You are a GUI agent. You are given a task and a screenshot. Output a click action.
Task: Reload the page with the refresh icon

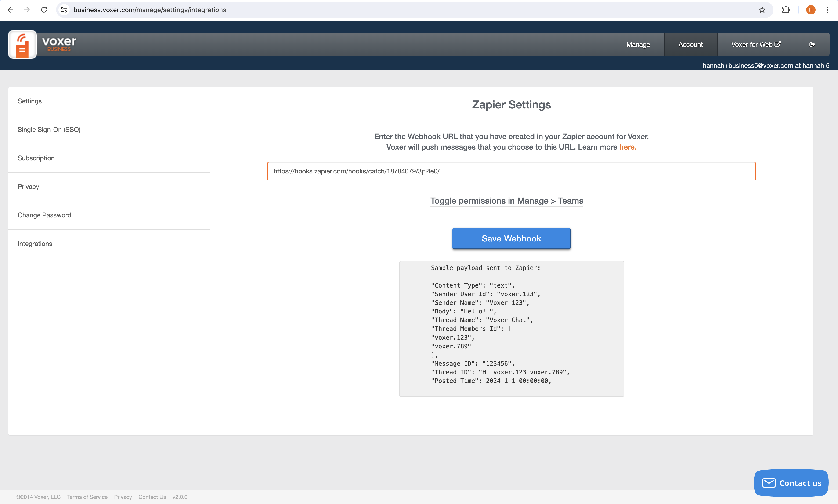click(44, 10)
